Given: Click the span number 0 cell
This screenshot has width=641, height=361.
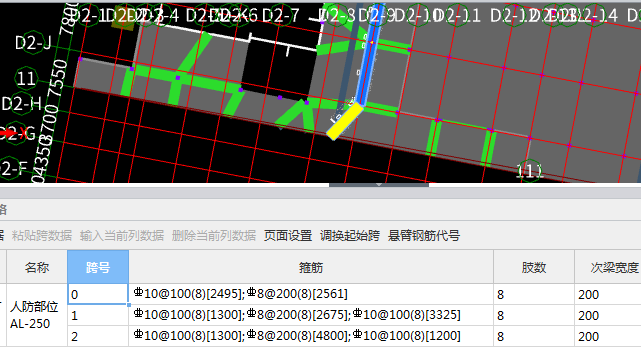Looking at the screenshot, I should 98,294.
